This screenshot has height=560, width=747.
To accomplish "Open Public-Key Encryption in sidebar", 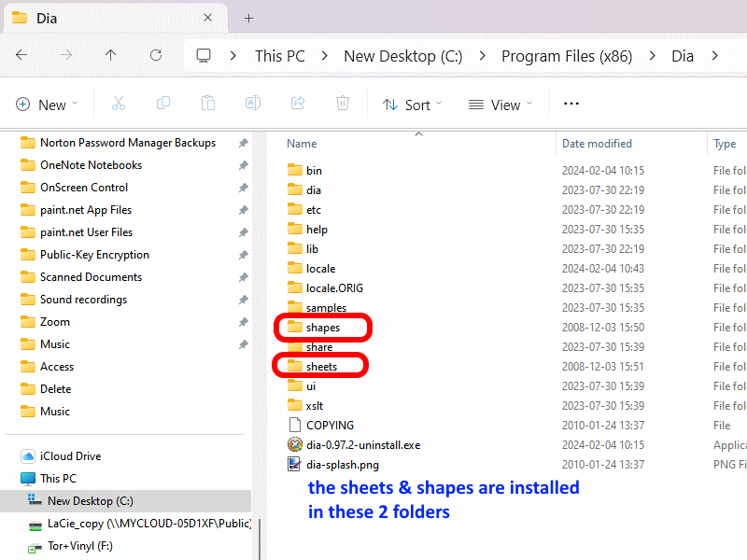I will [x=85, y=254].
